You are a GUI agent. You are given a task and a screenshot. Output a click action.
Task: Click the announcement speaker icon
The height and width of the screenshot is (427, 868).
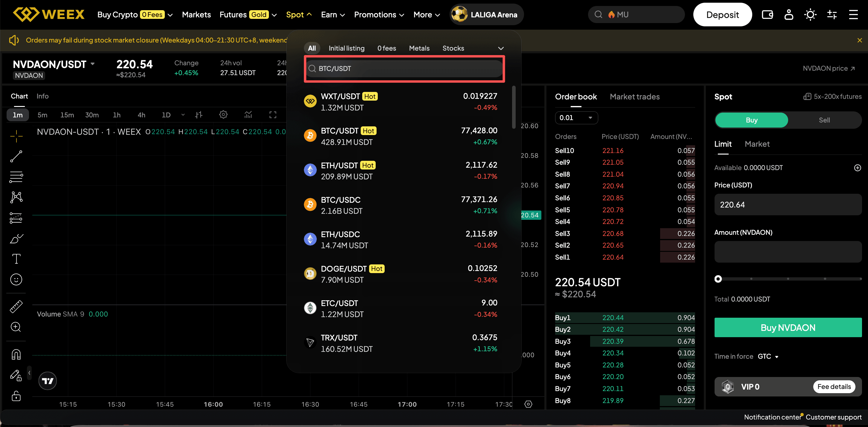coord(14,40)
